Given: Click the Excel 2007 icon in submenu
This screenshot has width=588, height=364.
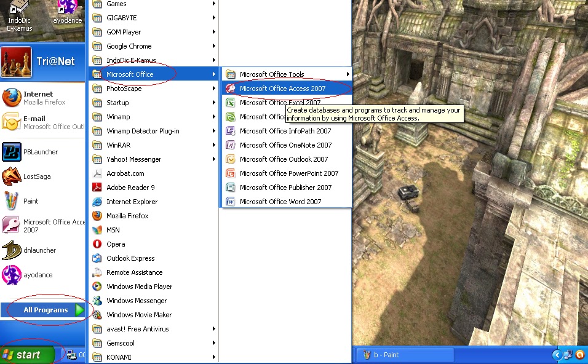Looking at the screenshot, I should [230, 103].
